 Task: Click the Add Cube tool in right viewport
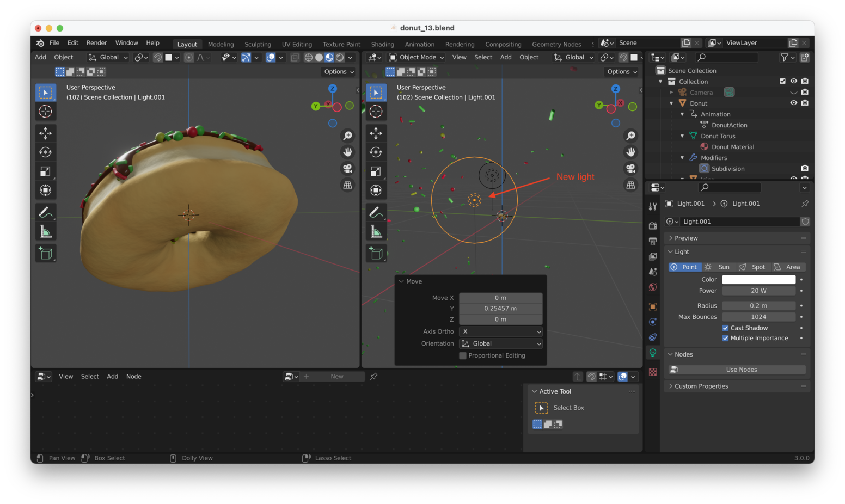[376, 253]
